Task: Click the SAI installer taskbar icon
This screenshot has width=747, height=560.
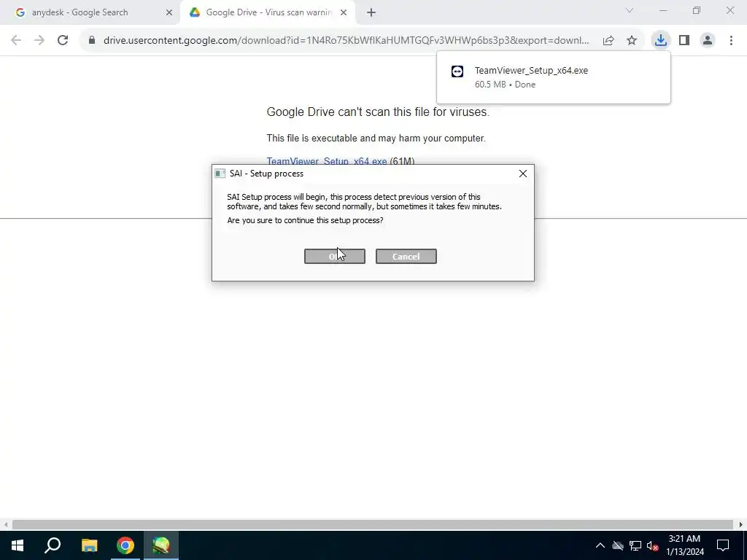Action: pyautogui.click(x=161, y=545)
